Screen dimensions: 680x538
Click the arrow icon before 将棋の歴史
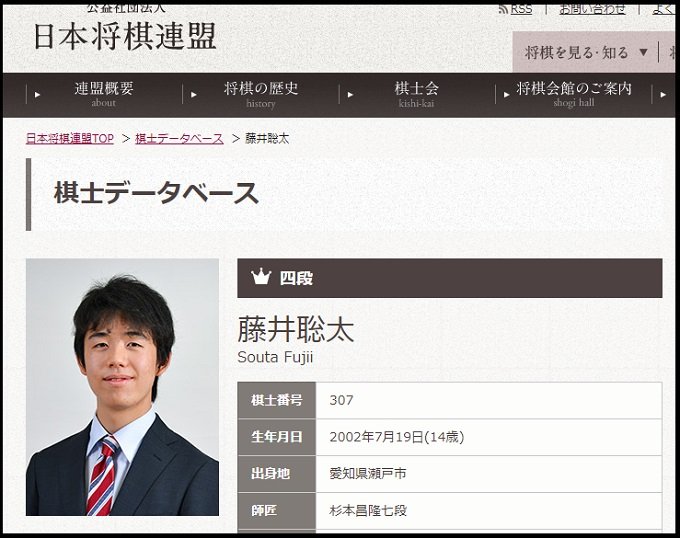(194, 95)
